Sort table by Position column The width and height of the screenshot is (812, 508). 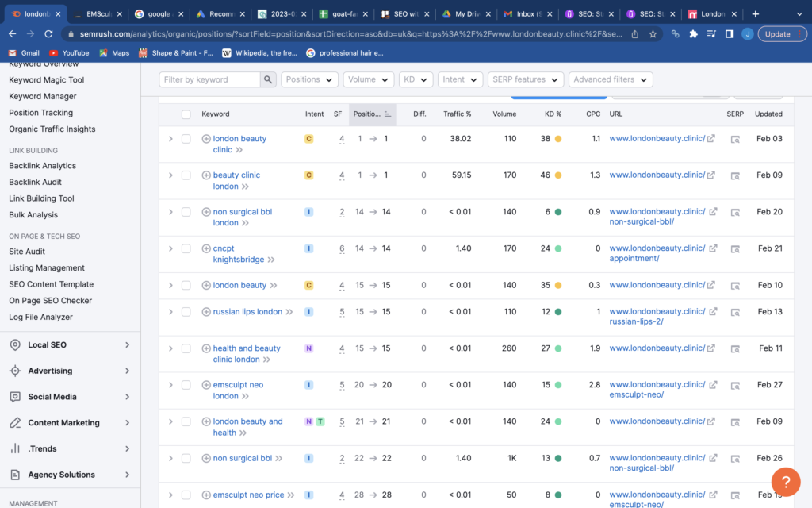(373, 114)
